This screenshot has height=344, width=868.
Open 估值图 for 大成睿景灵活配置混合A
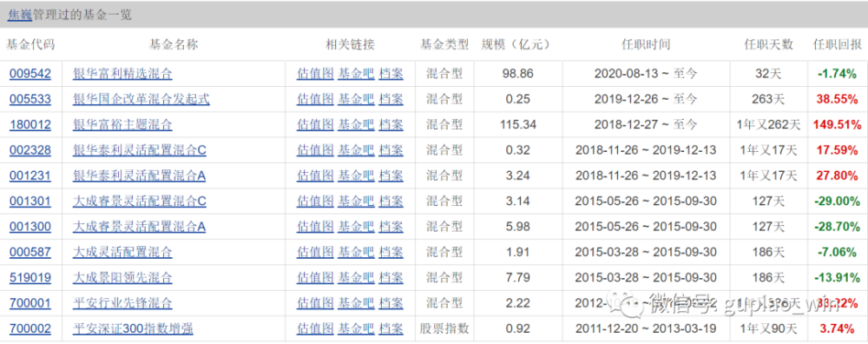[315, 227]
